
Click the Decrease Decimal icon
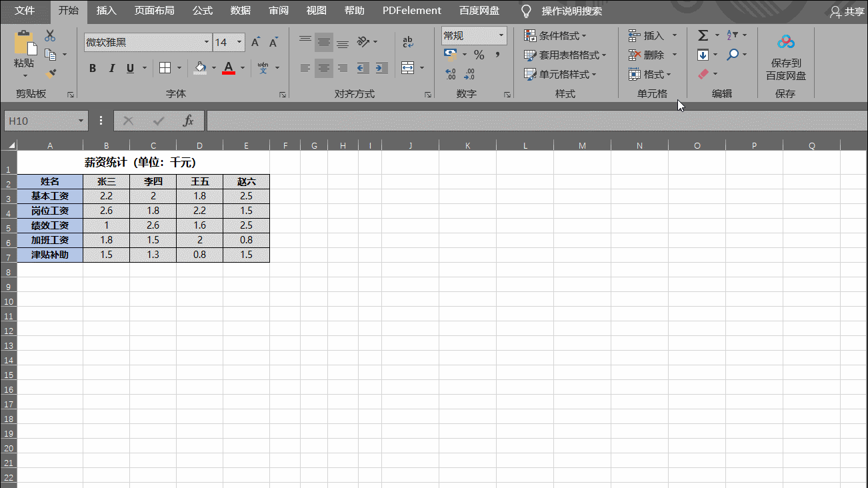tap(469, 73)
